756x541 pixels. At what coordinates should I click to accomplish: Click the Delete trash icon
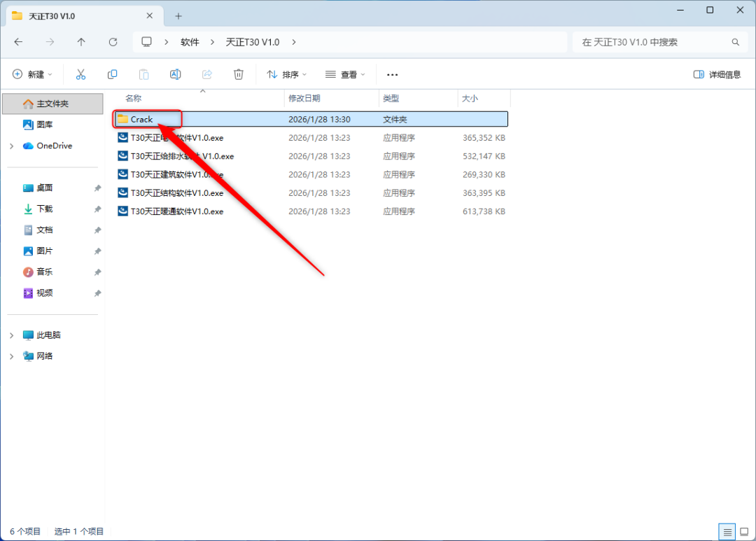pyautogui.click(x=239, y=74)
